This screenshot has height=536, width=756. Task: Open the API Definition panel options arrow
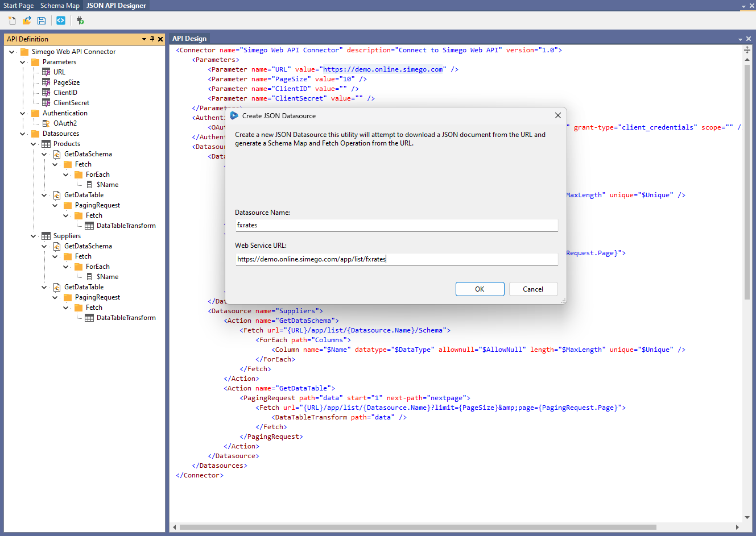(x=144, y=39)
